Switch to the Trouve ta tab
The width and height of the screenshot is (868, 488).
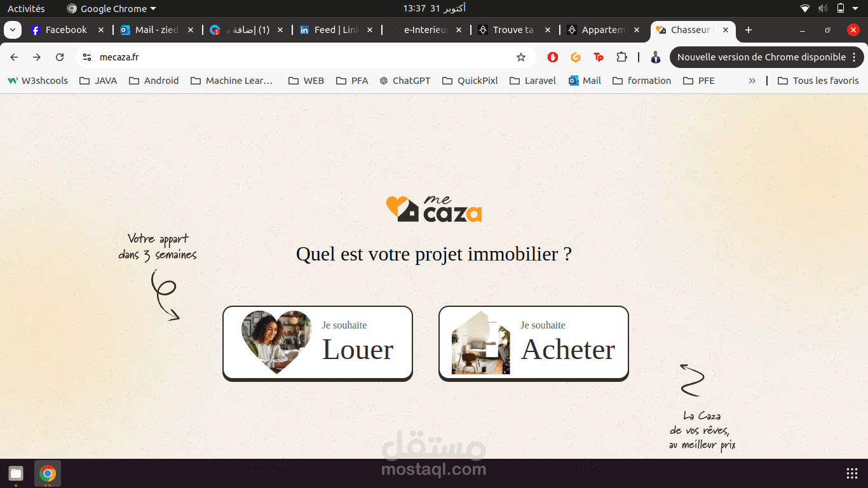click(514, 30)
